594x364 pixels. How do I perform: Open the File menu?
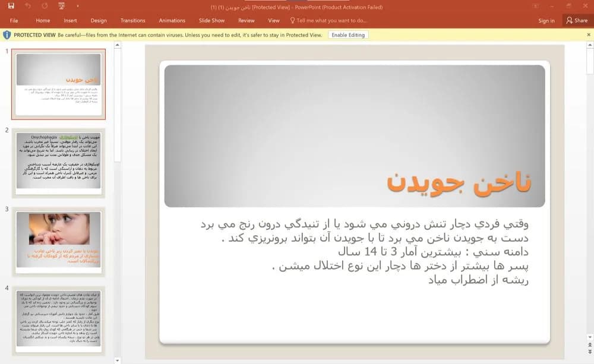coord(14,20)
